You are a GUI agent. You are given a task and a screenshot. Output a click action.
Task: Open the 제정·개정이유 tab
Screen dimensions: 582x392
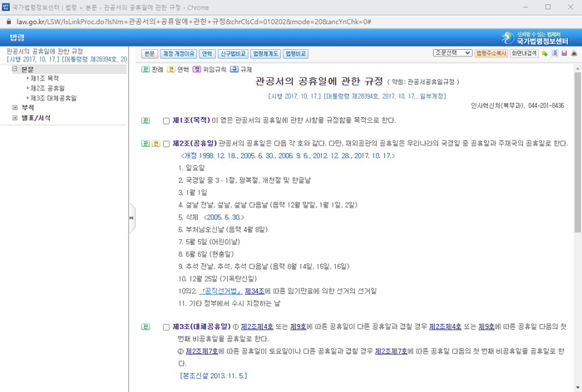(x=179, y=54)
